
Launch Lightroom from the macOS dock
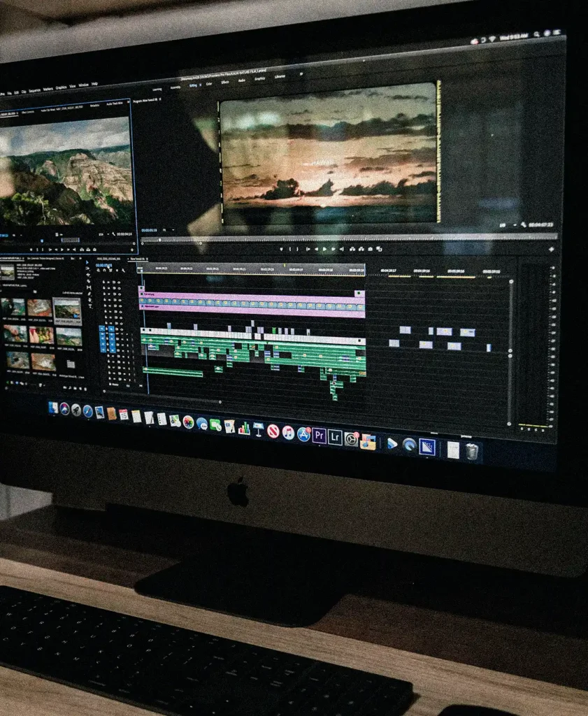[335, 435]
